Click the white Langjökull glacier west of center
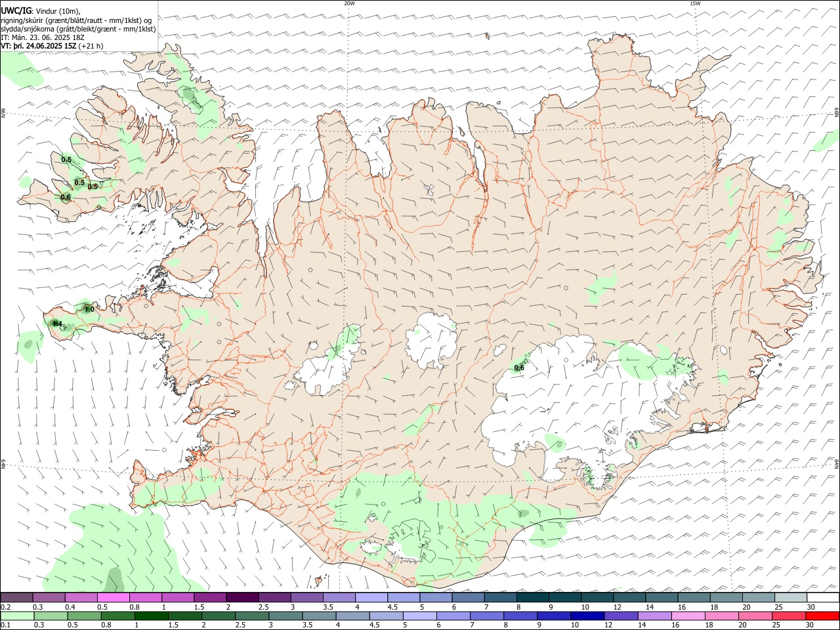840x630 pixels. click(x=326, y=371)
